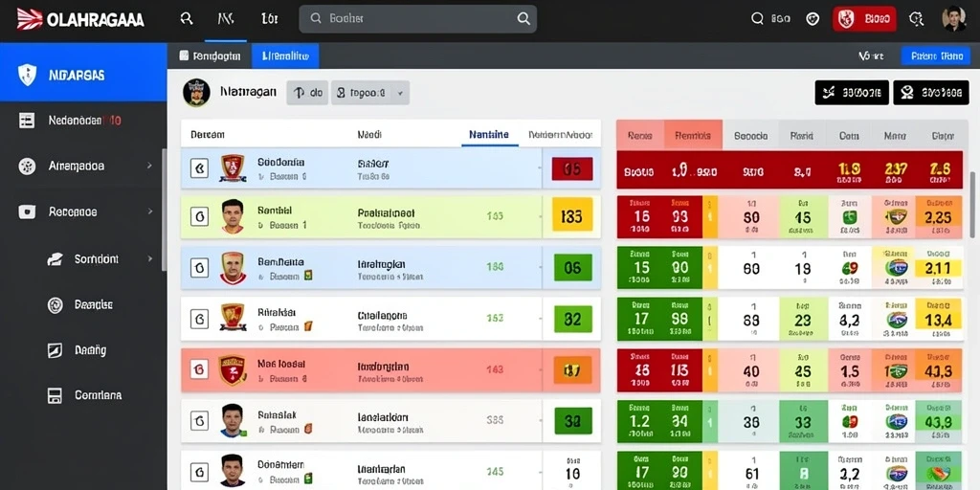The height and width of the screenshot is (490, 980).
Task: Tick the checkbox in the red highlighted row
Action: tap(199, 369)
